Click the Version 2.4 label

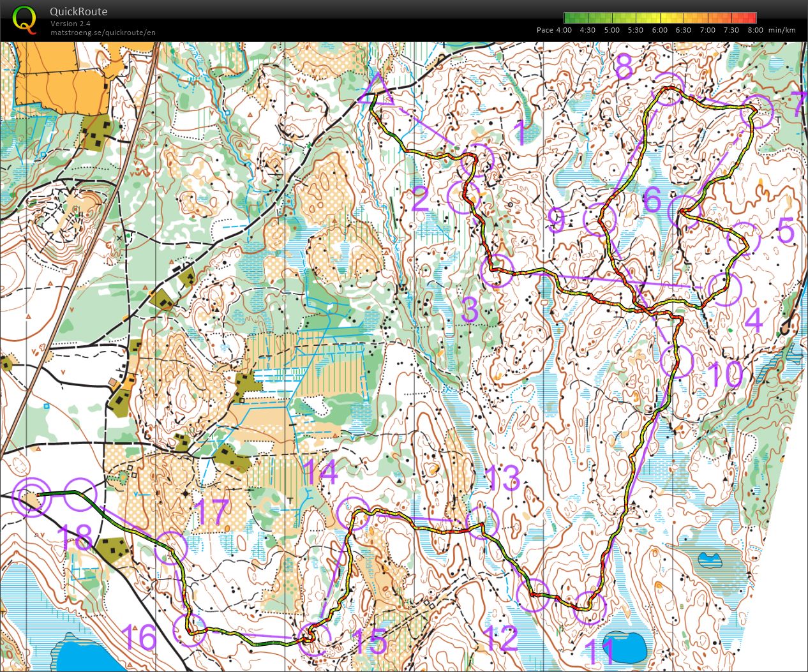pos(70,24)
